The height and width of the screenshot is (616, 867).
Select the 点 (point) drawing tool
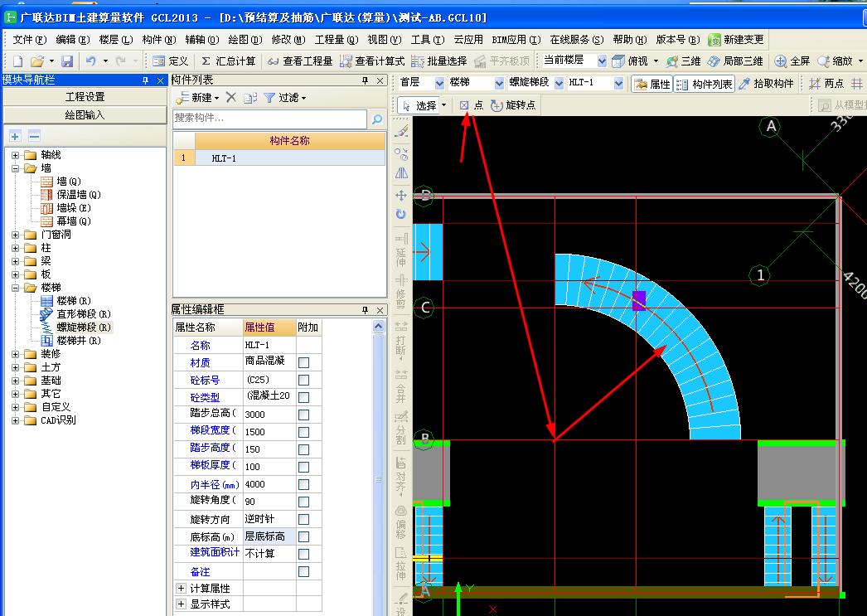point(471,105)
